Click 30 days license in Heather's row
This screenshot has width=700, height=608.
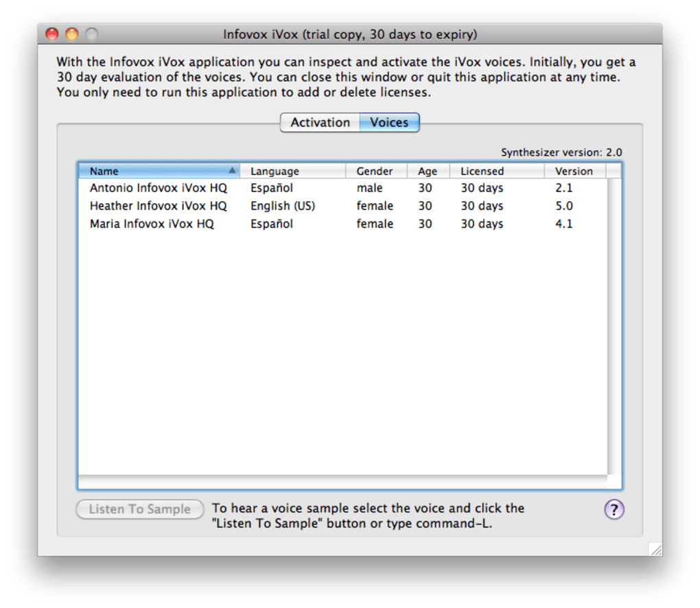tap(482, 206)
